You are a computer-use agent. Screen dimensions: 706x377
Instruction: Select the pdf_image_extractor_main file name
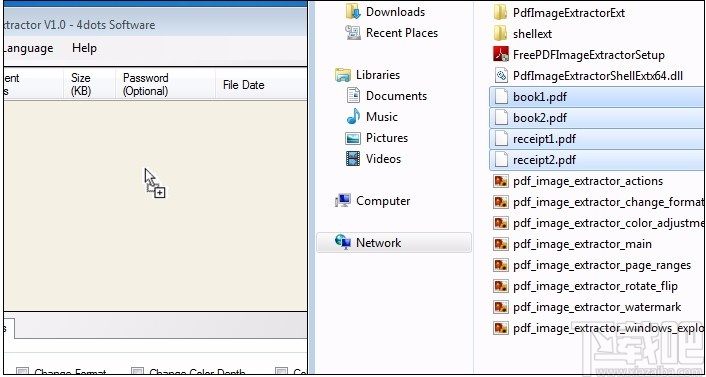point(582,244)
